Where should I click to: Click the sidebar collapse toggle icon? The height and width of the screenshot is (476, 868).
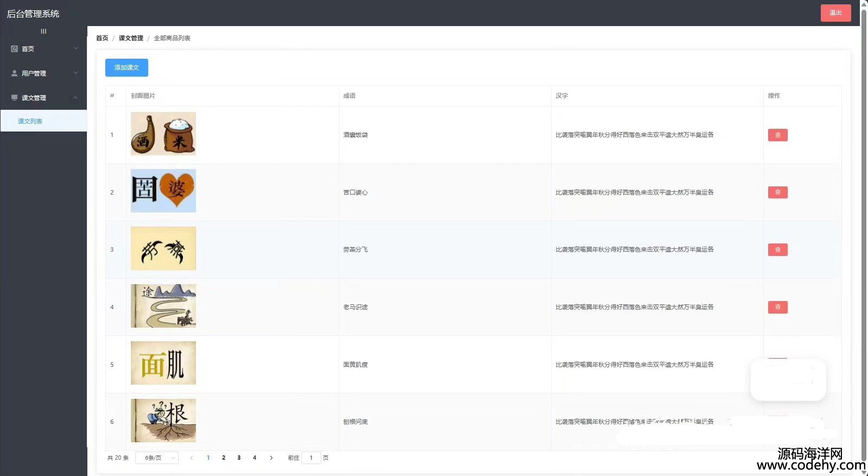[x=43, y=32]
